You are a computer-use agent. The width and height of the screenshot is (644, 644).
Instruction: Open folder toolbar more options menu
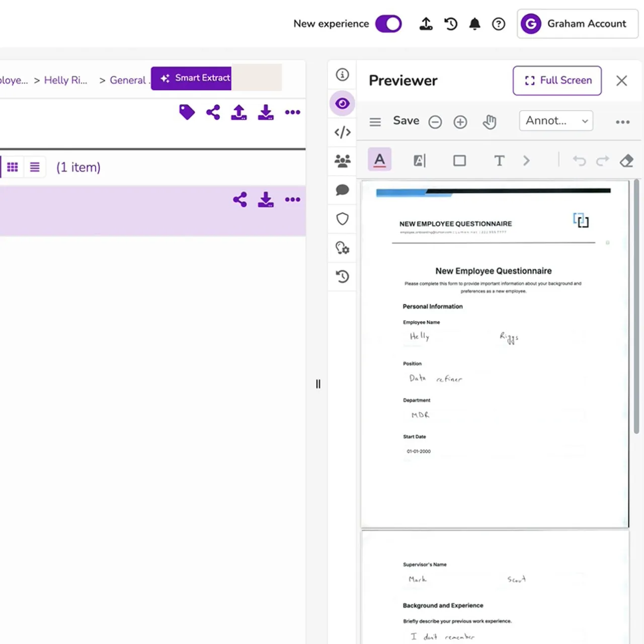coord(292,112)
